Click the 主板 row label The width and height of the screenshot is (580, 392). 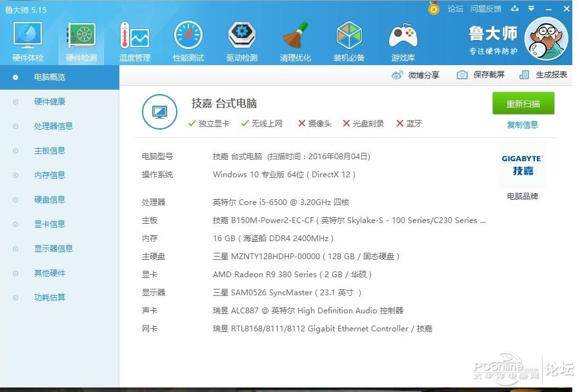pos(150,220)
